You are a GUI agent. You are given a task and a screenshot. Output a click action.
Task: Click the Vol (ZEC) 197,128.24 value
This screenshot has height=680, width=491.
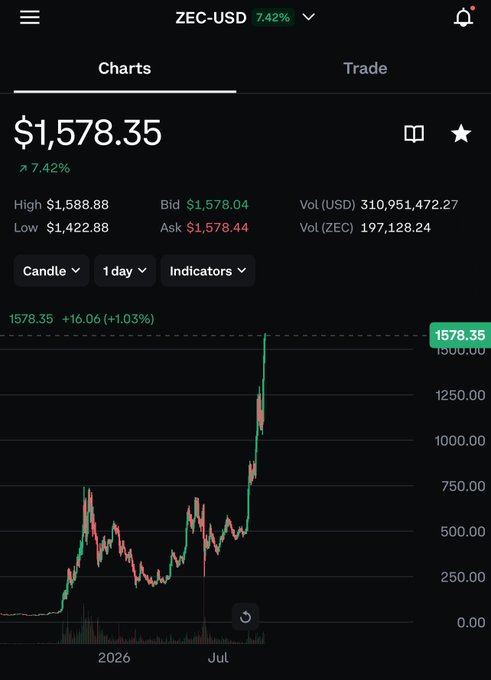click(396, 228)
